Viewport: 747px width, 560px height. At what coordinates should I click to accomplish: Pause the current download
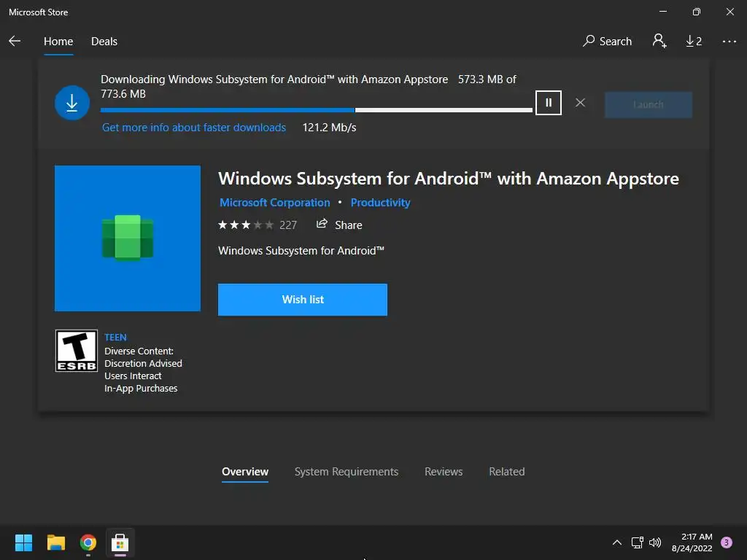[549, 102]
